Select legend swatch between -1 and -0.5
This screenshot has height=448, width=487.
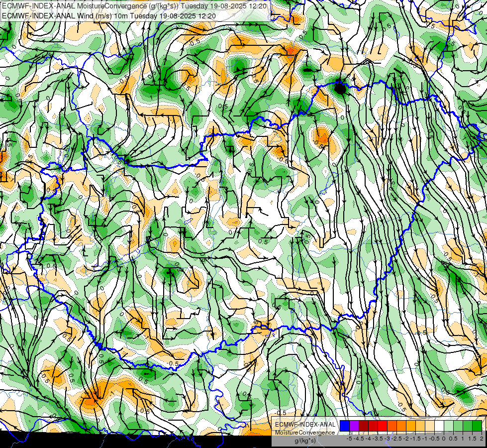(430, 426)
